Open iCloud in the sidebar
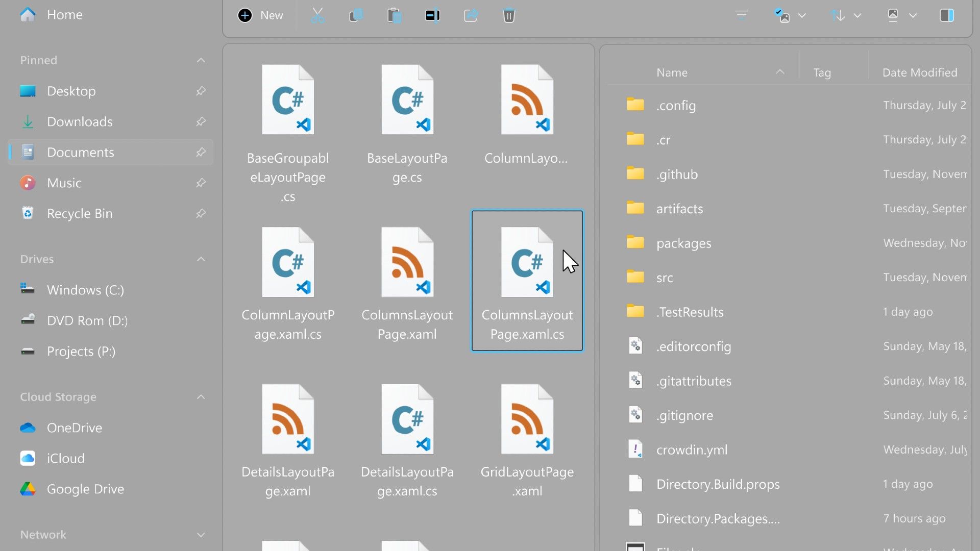 pyautogui.click(x=111, y=458)
